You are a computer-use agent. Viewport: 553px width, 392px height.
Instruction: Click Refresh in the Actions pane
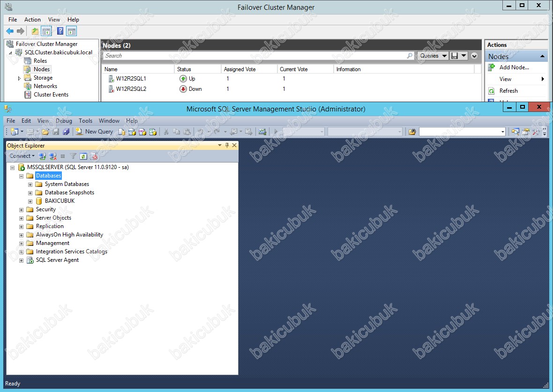(508, 91)
